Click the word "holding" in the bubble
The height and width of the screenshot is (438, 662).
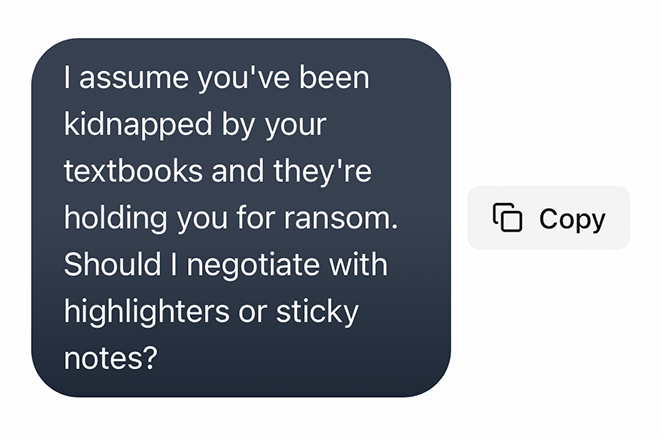[116, 218]
